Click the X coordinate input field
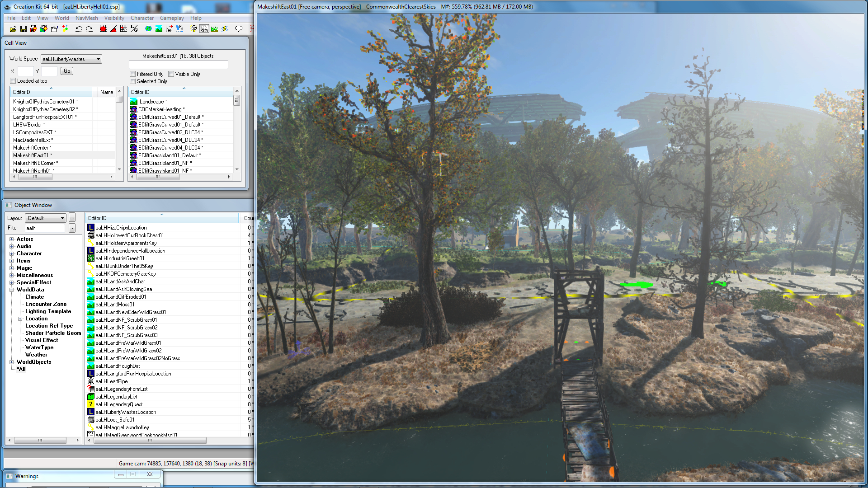 (x=25, y=71)
